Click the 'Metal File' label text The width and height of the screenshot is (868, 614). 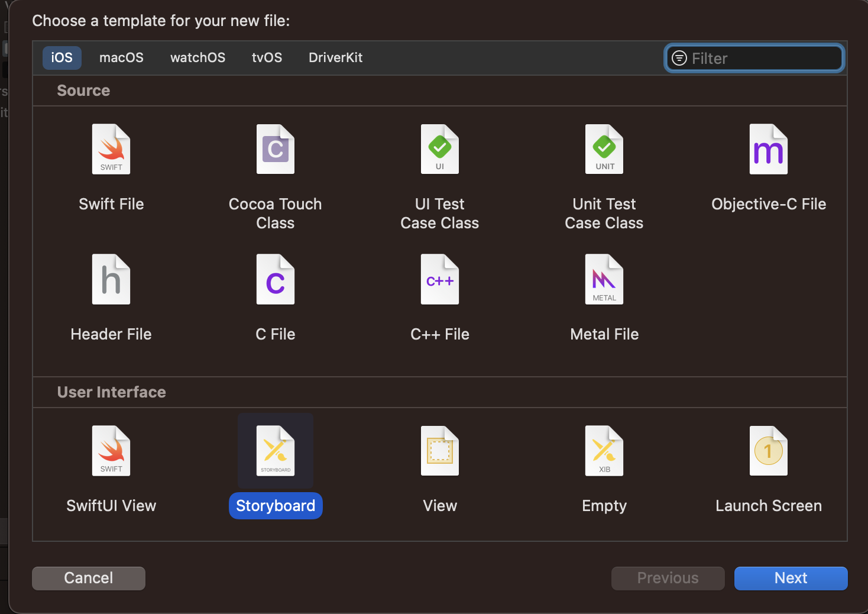(604, 334)
